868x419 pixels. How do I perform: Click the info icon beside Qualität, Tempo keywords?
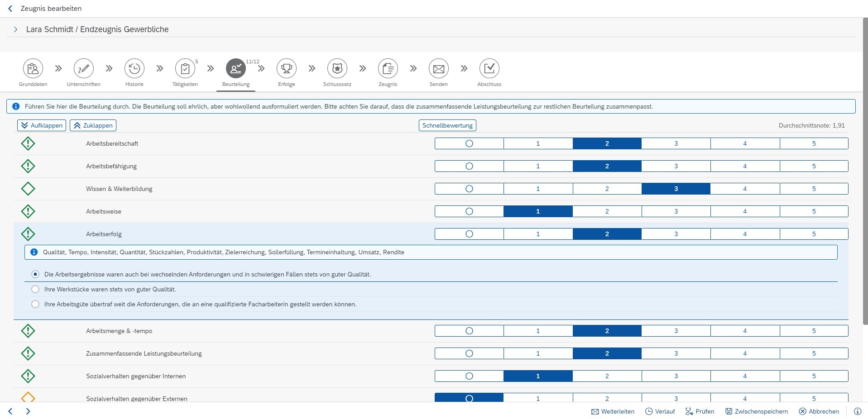(x=34, y=252)
